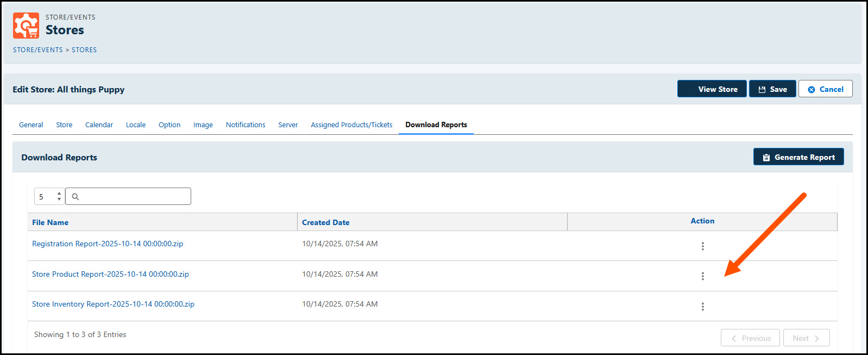Open action menu for Registration Report row

pyautogui.click(x=702, y=246)
